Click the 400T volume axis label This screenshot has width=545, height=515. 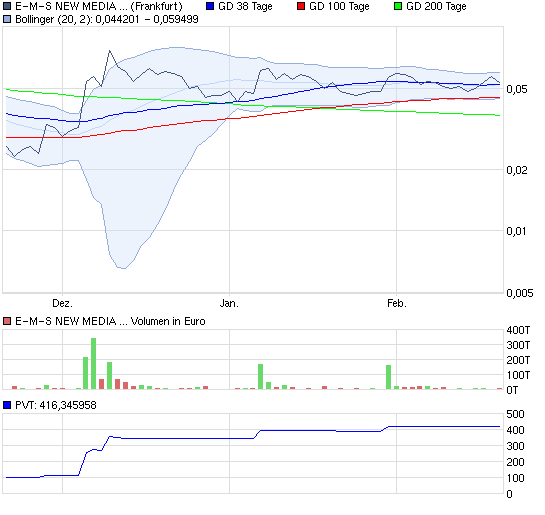(518, 330)
